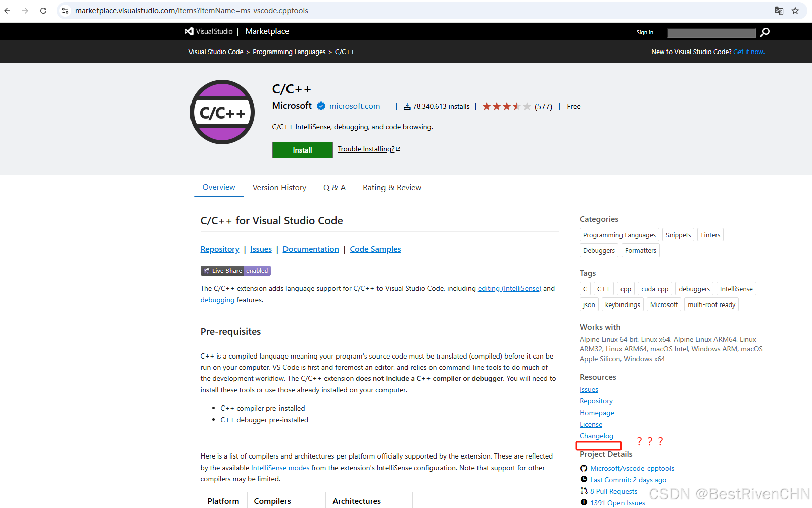Viewport: 812px width, 508px height.
Task: Click the C/C++ breadcrumb item
Action: click(x=345, y=52)
